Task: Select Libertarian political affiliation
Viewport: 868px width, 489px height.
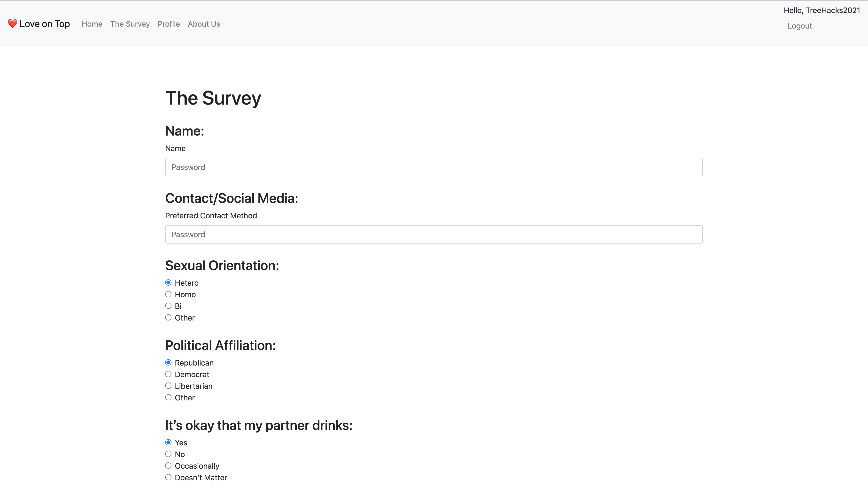Action: 168,386
